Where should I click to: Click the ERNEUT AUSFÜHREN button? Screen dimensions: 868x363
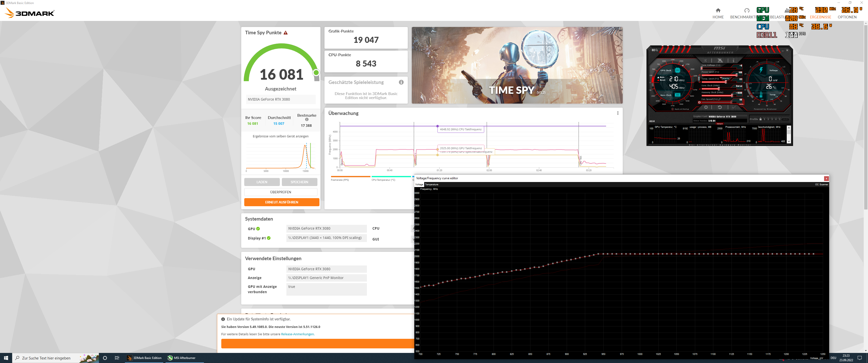pyautogui.click(x=281, y=202)
